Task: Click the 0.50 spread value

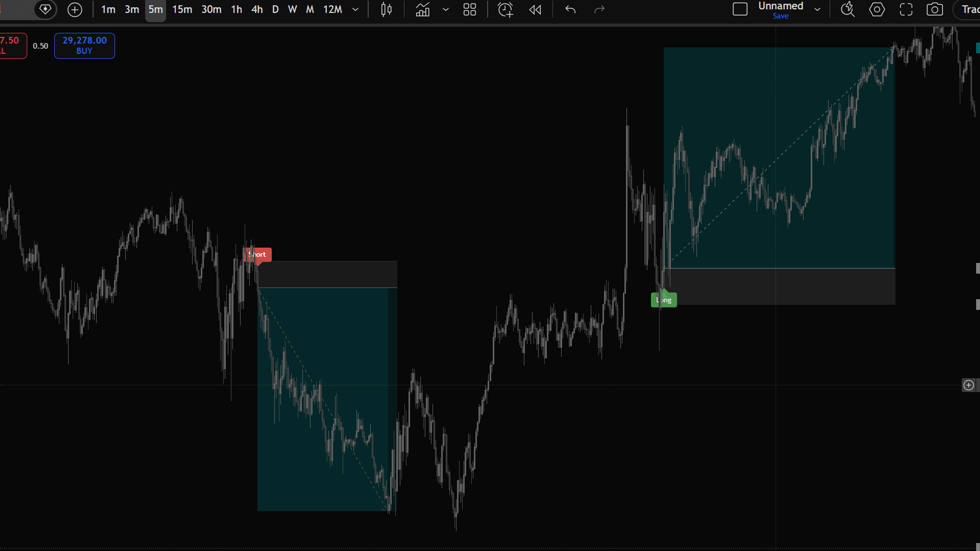Action: coord(41,46)
